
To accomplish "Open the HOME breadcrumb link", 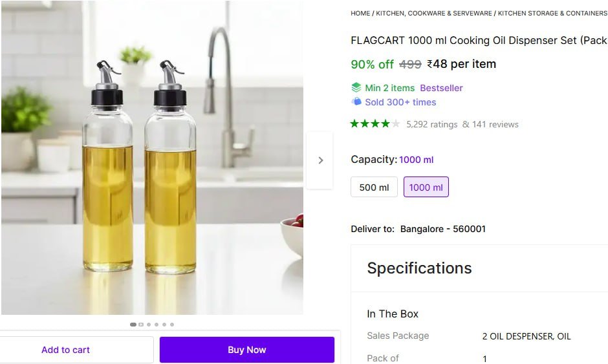I will (360, 13).
